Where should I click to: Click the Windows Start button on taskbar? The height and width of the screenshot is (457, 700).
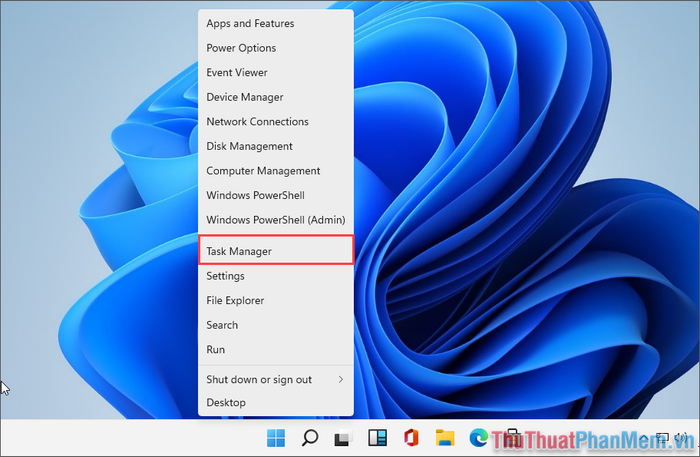tap(276, 438)
